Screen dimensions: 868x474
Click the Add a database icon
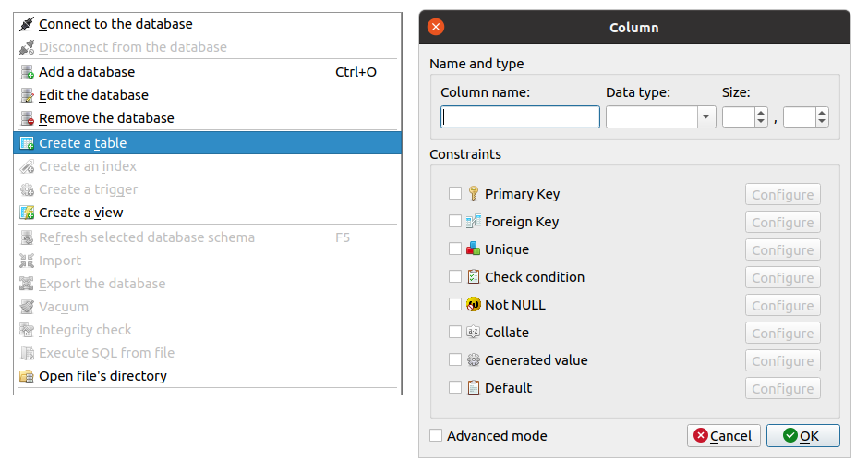(x=27, y=72)
